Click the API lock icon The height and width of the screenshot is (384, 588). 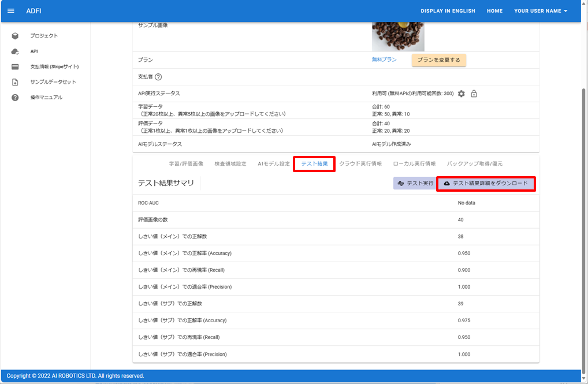point(474,94)
